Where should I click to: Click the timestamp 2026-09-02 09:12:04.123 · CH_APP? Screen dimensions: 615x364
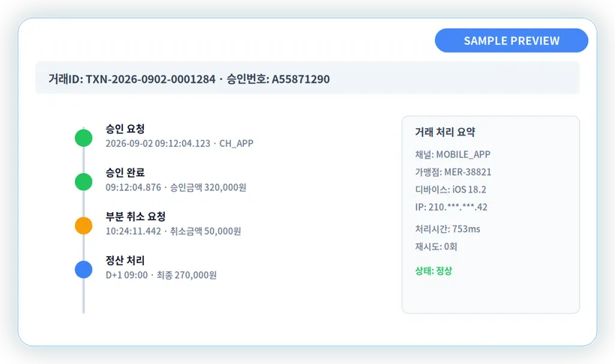tap(179, 143)
